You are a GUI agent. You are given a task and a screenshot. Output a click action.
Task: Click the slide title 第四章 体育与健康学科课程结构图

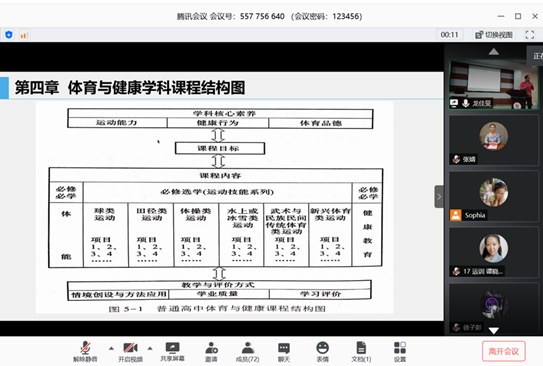click(x=130, y=88)
